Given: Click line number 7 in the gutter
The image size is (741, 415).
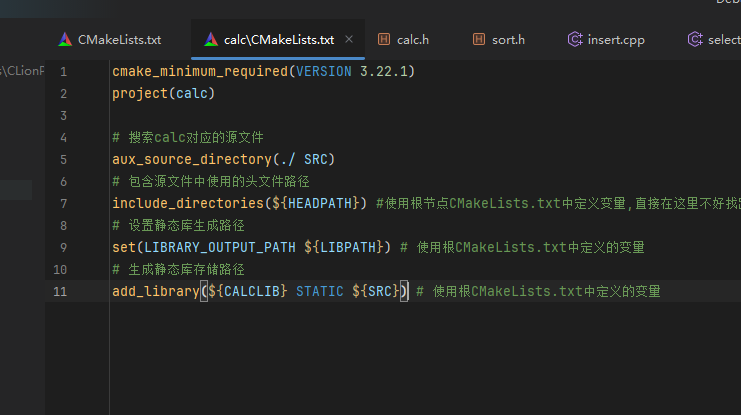Looking at the screenshot, I should tap(63, 203).
